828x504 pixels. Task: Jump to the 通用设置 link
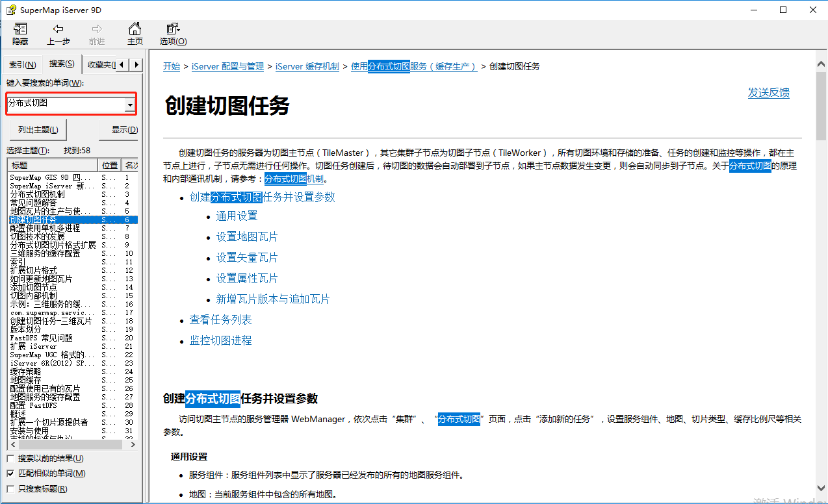[237, 216]
